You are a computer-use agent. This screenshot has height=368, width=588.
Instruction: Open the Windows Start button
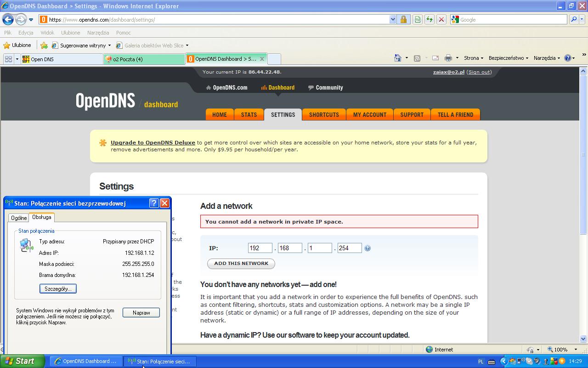tap(22, 361)
